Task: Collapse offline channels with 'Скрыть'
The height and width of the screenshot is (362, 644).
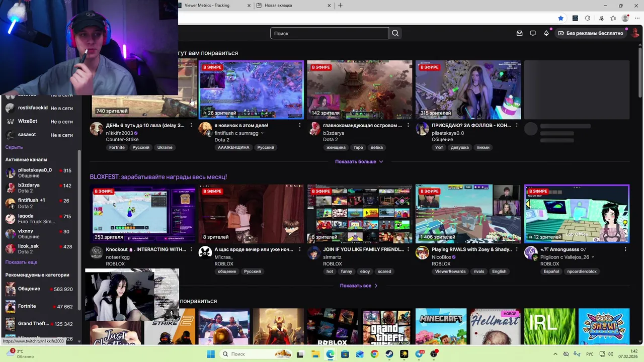Action: (14, 147)
